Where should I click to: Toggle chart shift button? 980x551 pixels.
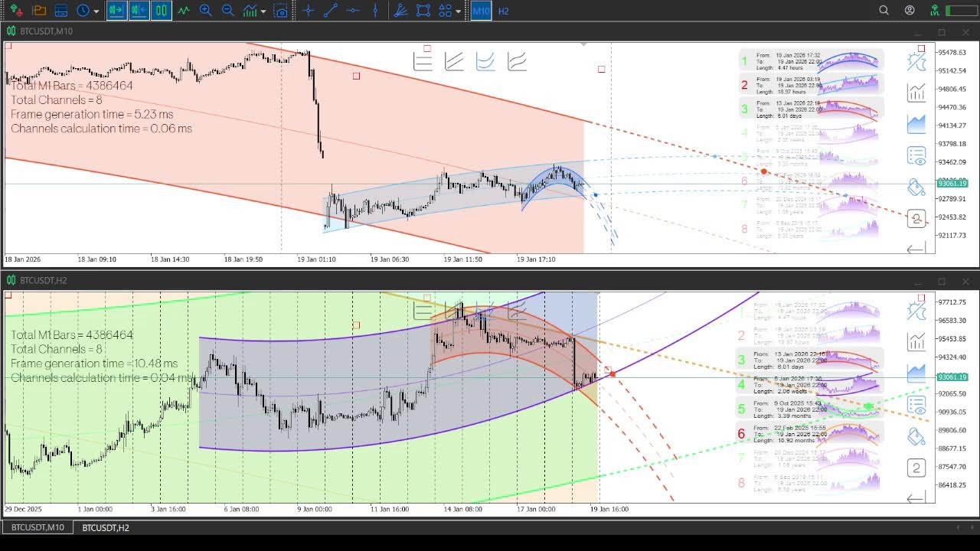(x=139, y=11)
